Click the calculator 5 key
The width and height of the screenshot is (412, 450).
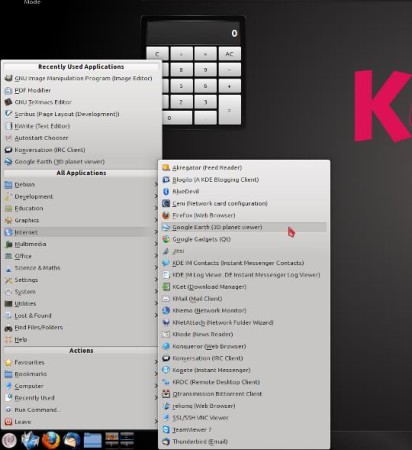(x=181, y=86)
